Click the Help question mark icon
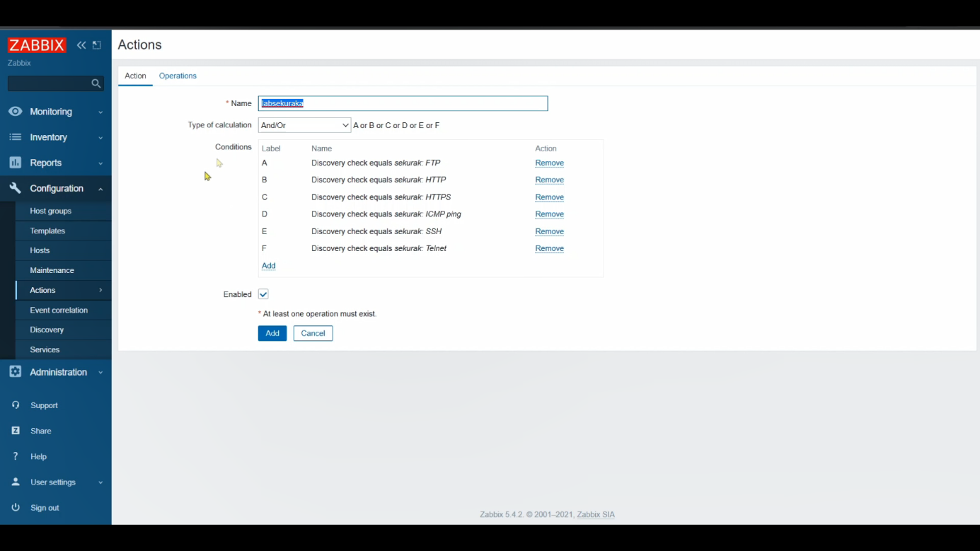 (x=16, y=456)
